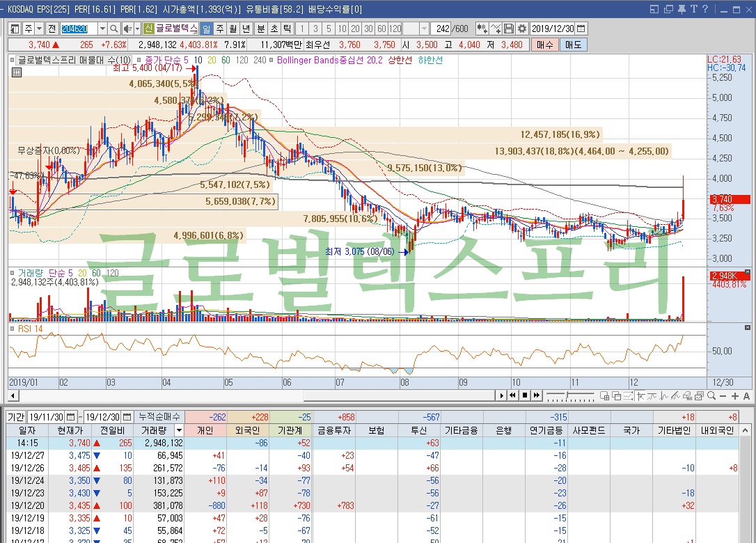Viewport: 756px width, 543px height.
Task: Click the 외국인 column header
Action: click(248, 430)
